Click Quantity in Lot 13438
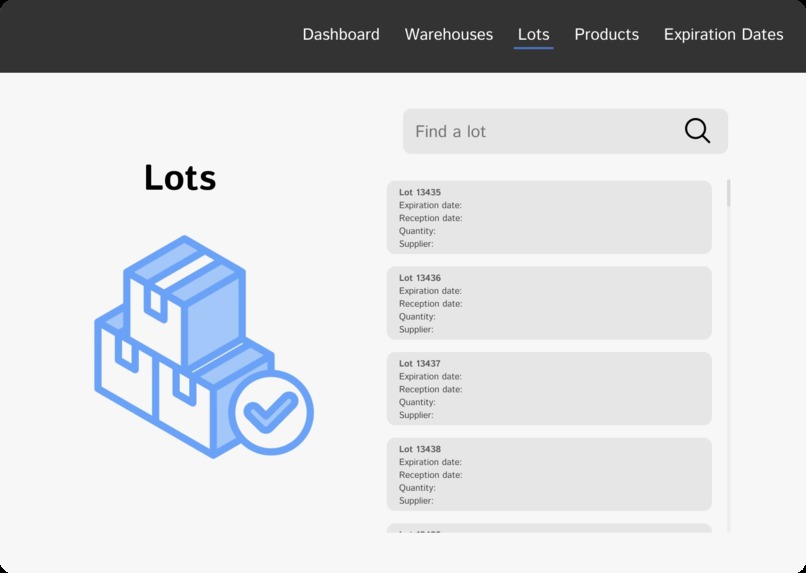The image size is (806, 573). 417,488
